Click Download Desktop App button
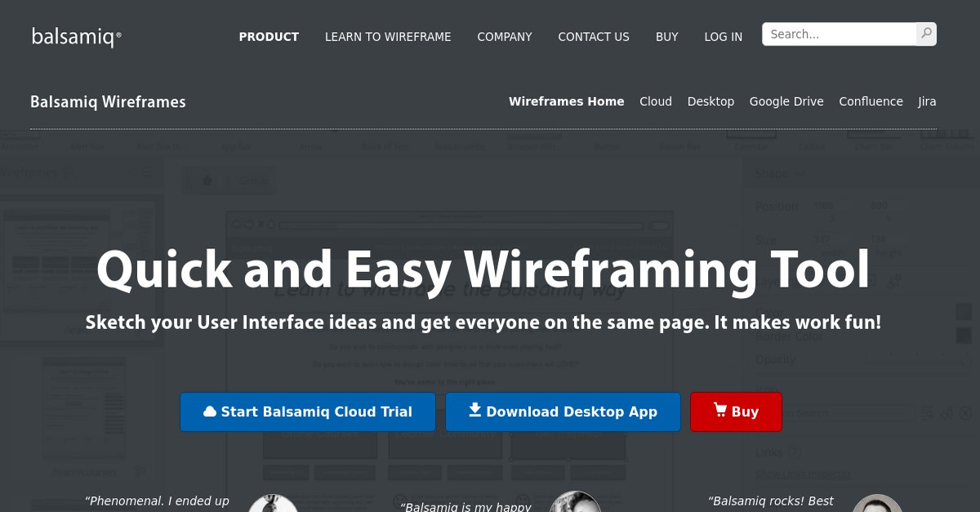Viewport: 980px width, 512px height. (x=563, y=412)
